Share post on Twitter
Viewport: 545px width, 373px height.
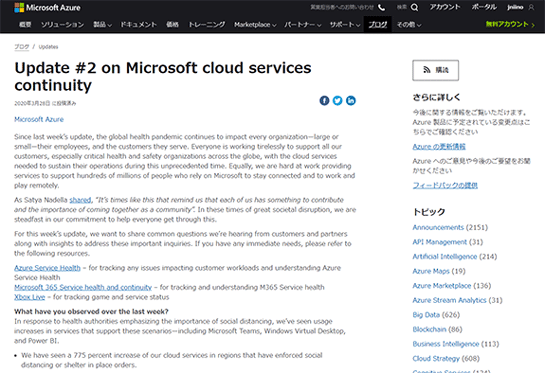click(337, 100)
